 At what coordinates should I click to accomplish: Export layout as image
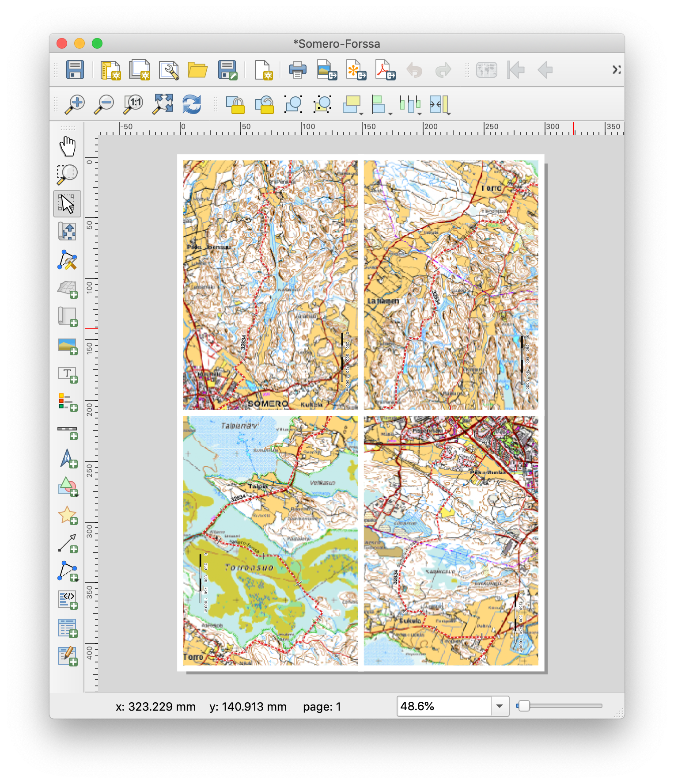[327, 70]
